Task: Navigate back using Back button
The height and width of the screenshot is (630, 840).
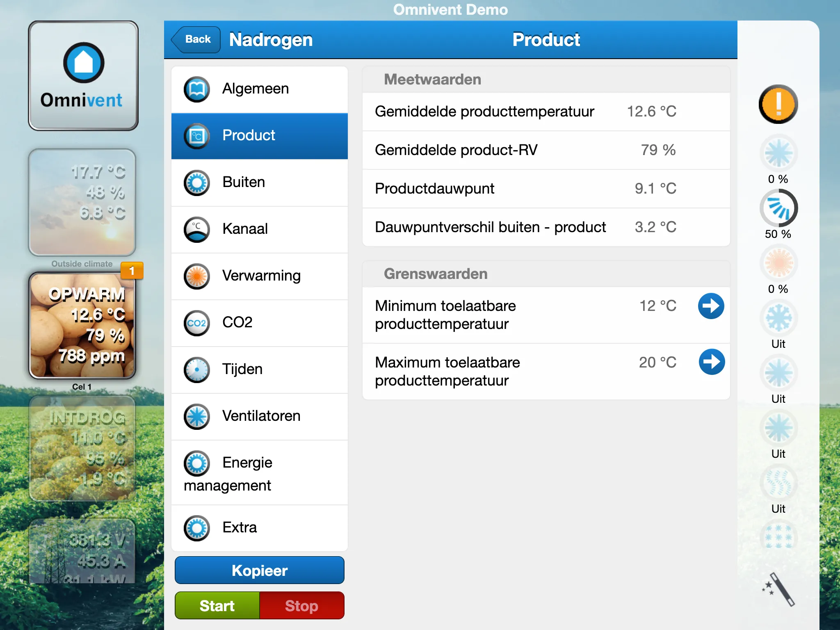Action: point(197,39)
